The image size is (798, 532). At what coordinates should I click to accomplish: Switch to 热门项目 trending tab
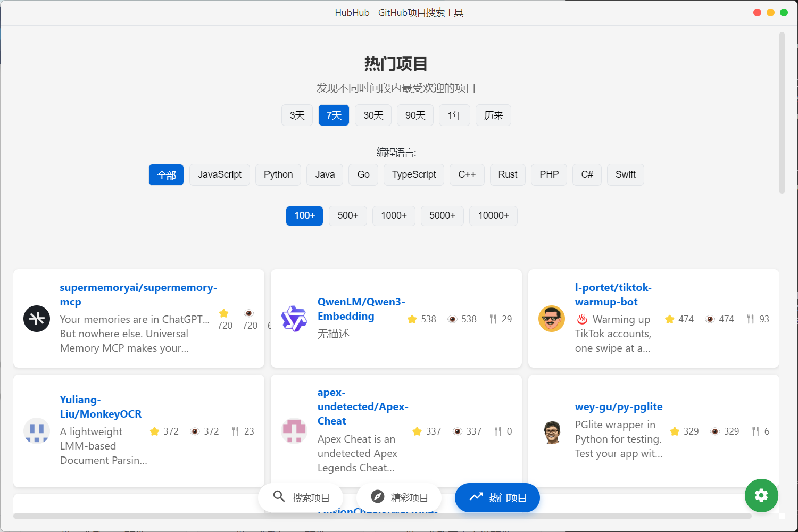(497, 497)
